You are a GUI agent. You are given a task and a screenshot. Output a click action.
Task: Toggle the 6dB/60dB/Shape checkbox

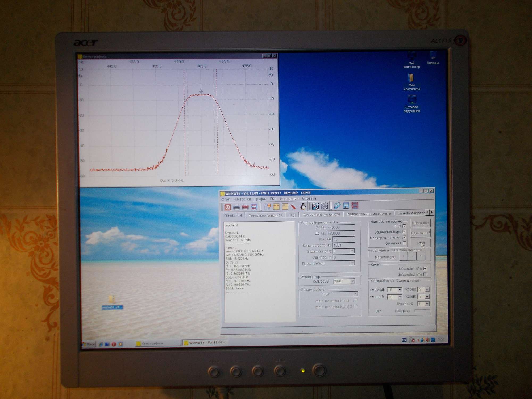point(404,232)
